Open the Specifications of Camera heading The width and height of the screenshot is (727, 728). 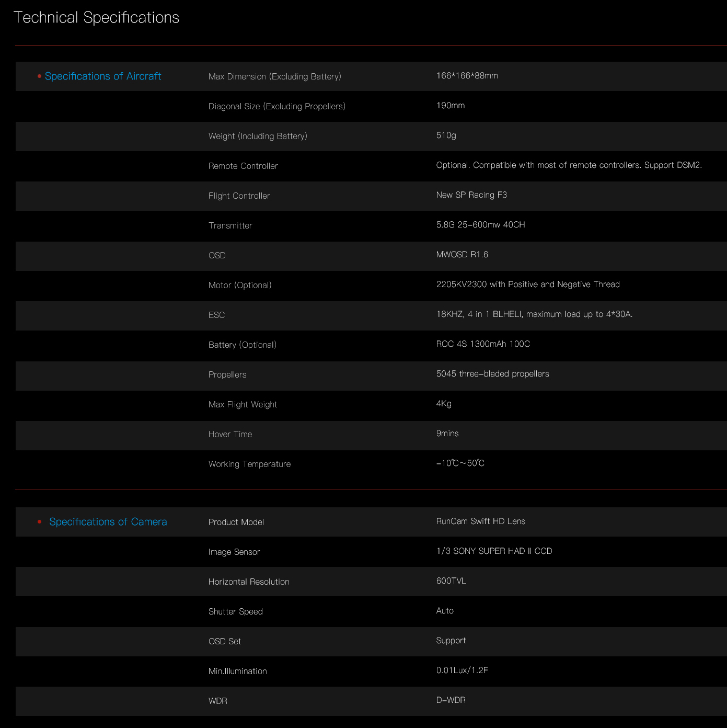(x=108, y=522)
